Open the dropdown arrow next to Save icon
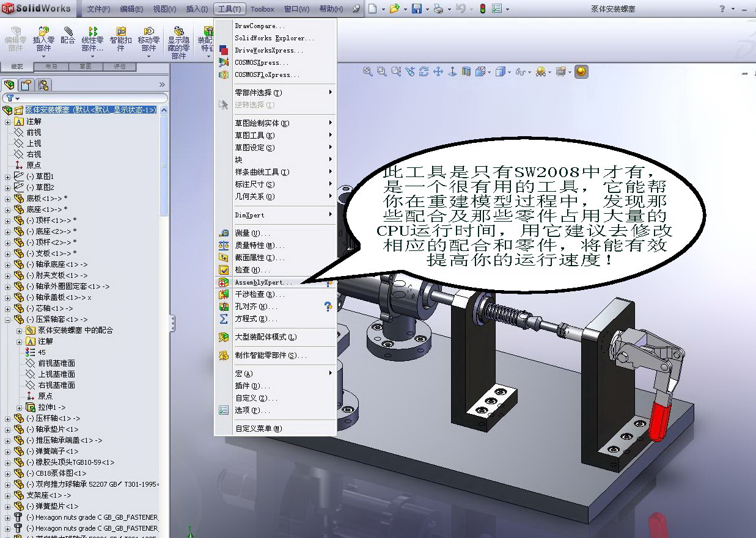Image resolution: width=756 pixels, height=538 pixels. (x=426, y=9)
